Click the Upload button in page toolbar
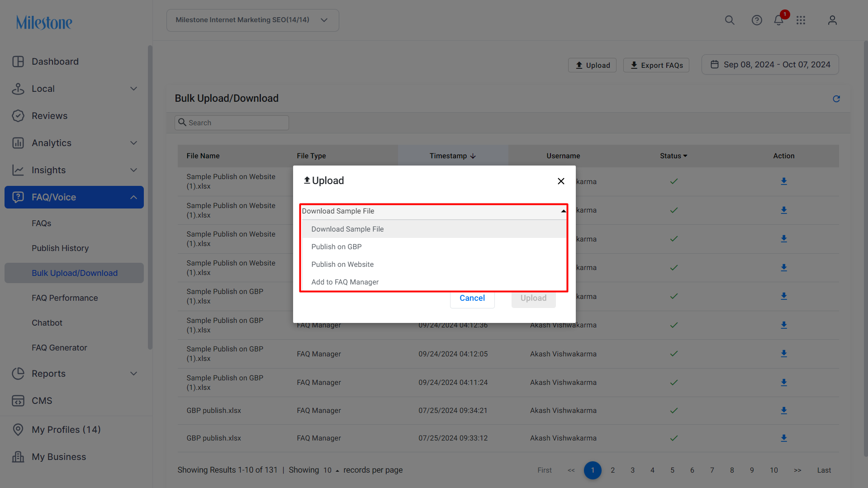The image size is (868, 488). pyautogui.click(x=592, y=65)
